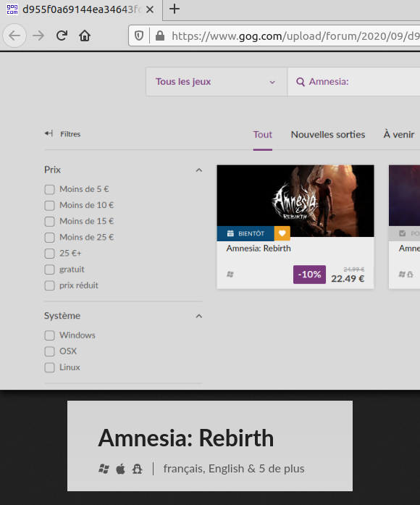
Task: Click the français, English & 5 de plus text
Action: pyautogui.click(x=234, y=469)
